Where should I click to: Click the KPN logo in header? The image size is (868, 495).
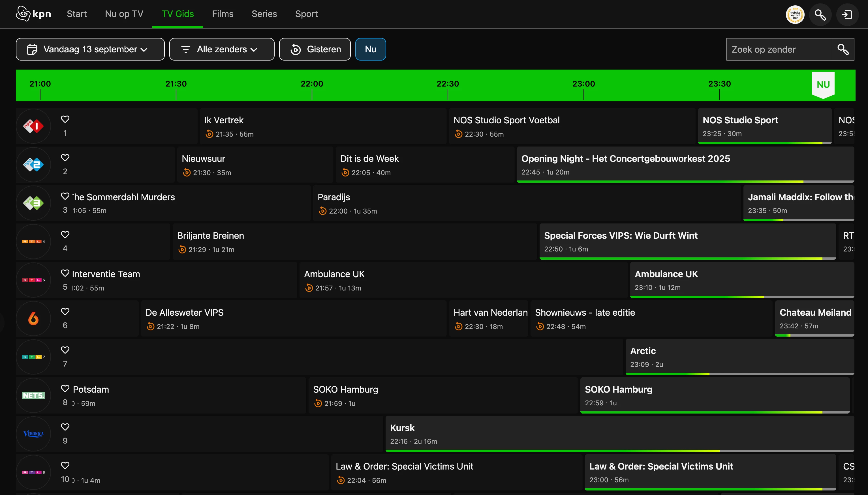click(x=33, y=14)
